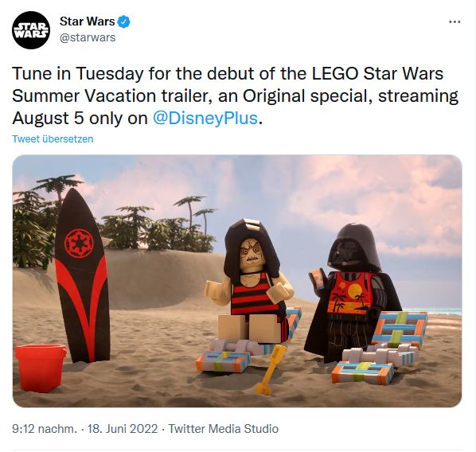Open the three-dot more options menu
The height and width of the screenshot is (452, 476).
coord(455,21)
